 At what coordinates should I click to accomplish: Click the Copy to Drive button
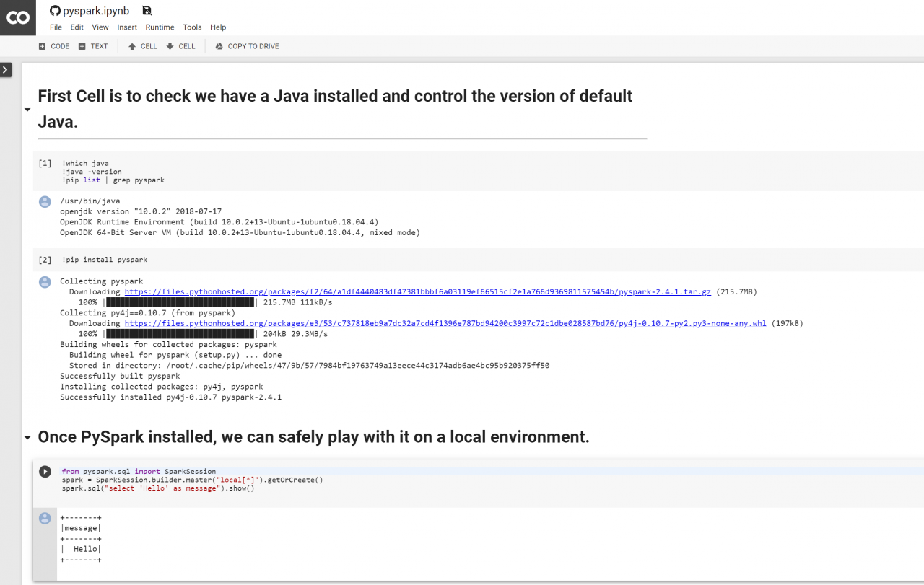pos(247,46)
